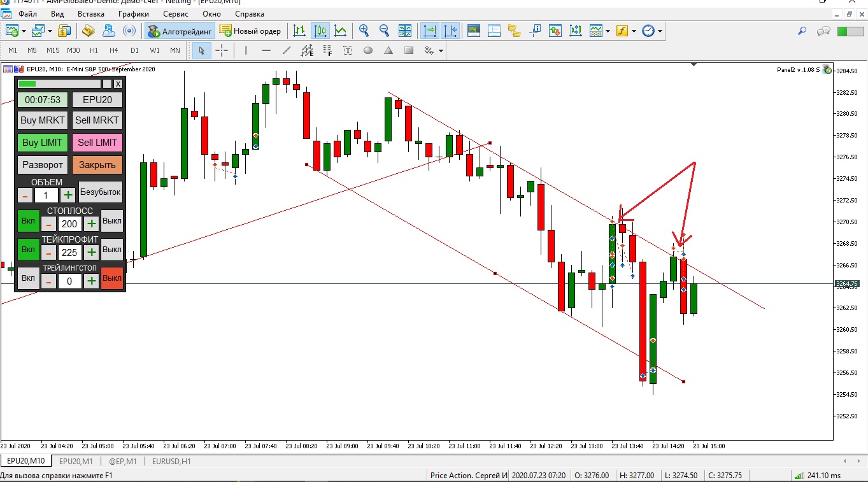The width and height of the screenshot is (868, 482).
Task: Turn on ТРЕЙЛИНГСТОП with Вкл
Action: pyautogui.click(x=28, y=278)
